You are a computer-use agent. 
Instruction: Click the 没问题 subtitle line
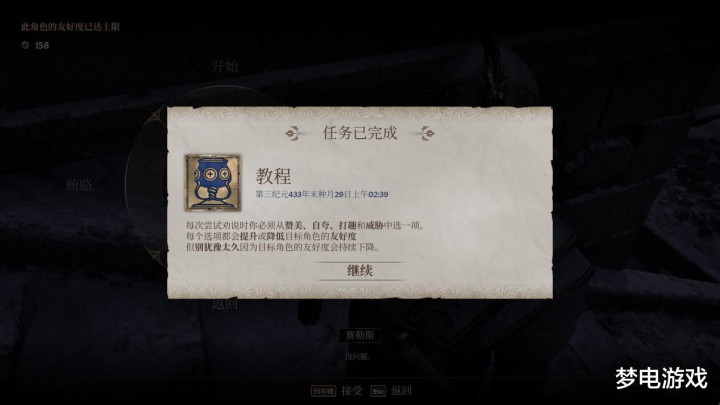(358, 356)
